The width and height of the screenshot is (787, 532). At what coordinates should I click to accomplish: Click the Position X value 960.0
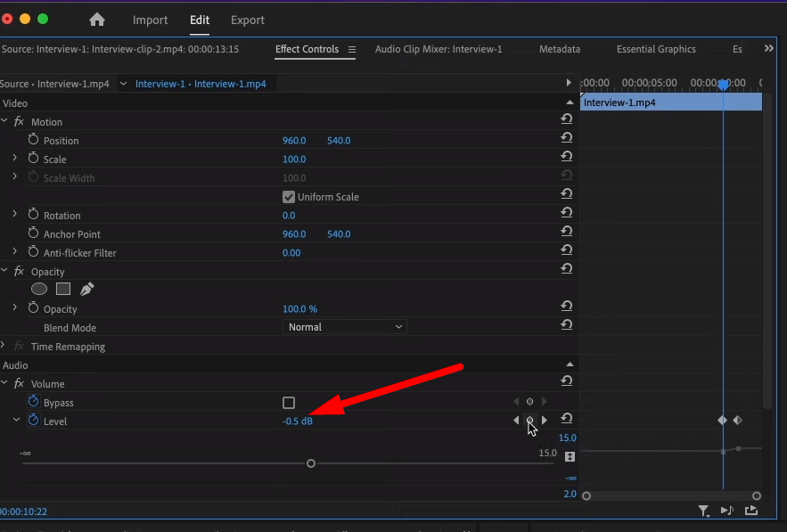click(293, 140)
